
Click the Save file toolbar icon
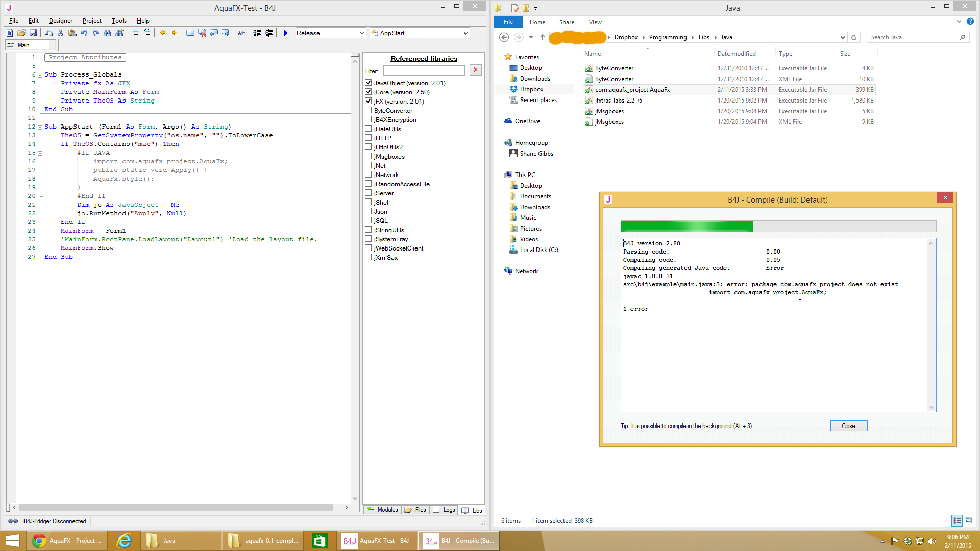33,33
